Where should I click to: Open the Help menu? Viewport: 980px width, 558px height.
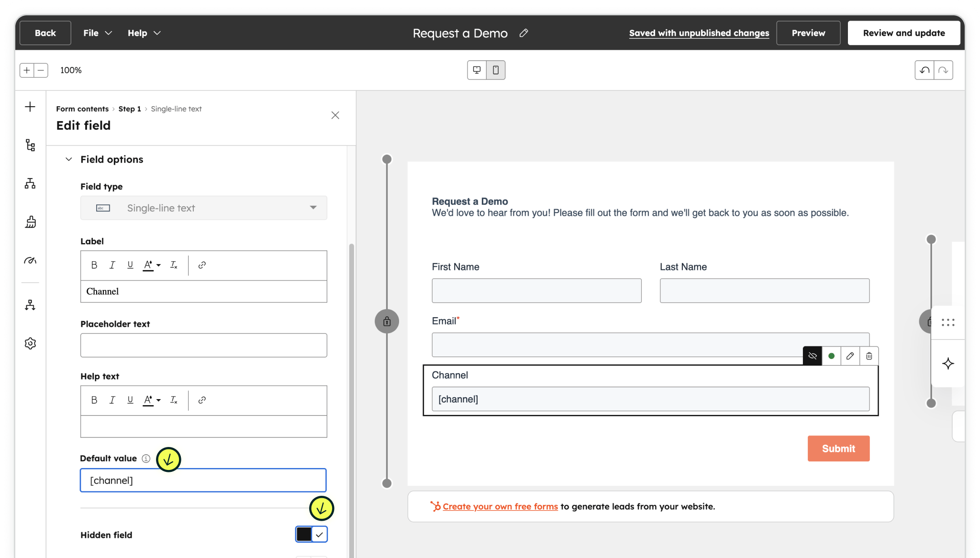click(x=144, y=33)
